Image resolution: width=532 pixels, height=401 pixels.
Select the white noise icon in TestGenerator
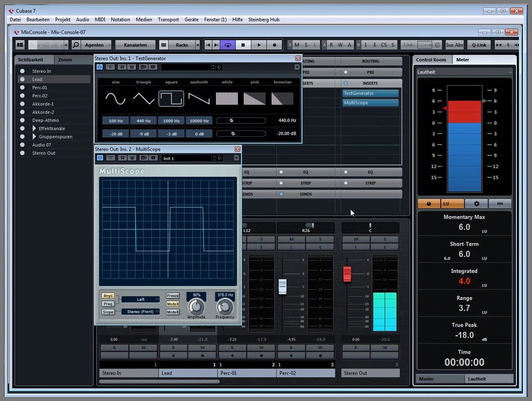(x=227, y=99)
